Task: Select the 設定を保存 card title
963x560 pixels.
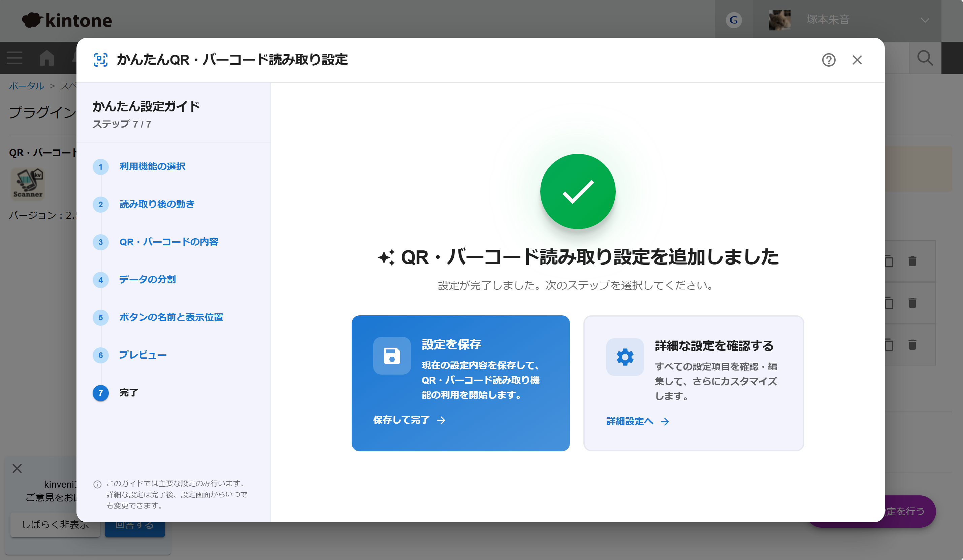Action: tap(451, 344)
